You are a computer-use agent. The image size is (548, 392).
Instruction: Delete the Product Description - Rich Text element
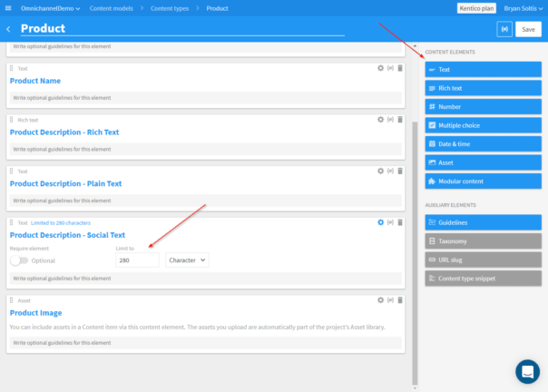[x=400, y=120]
